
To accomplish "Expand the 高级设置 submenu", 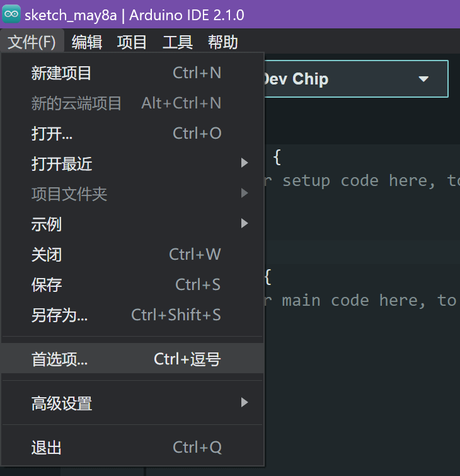I will [x=62, y=403].
